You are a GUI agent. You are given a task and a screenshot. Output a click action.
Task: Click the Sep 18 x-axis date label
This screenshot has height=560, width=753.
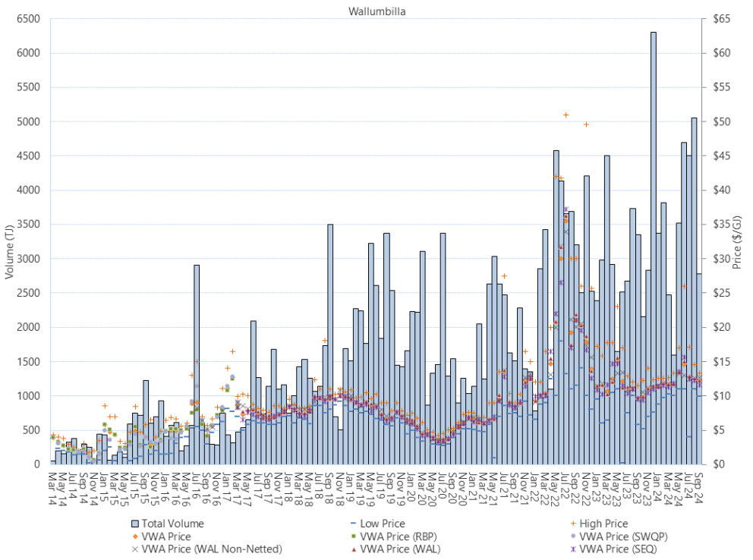pyautogui.click(x=329, y=489)
